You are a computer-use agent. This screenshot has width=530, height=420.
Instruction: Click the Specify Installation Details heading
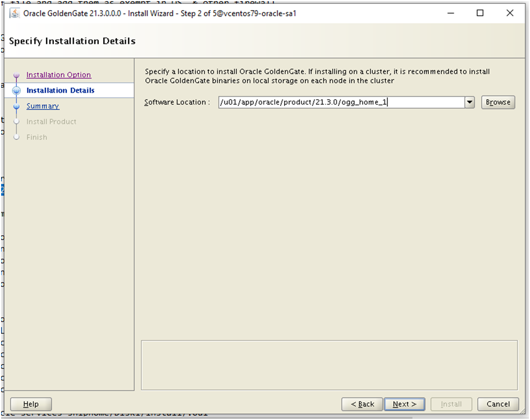[x=72, y=41]
